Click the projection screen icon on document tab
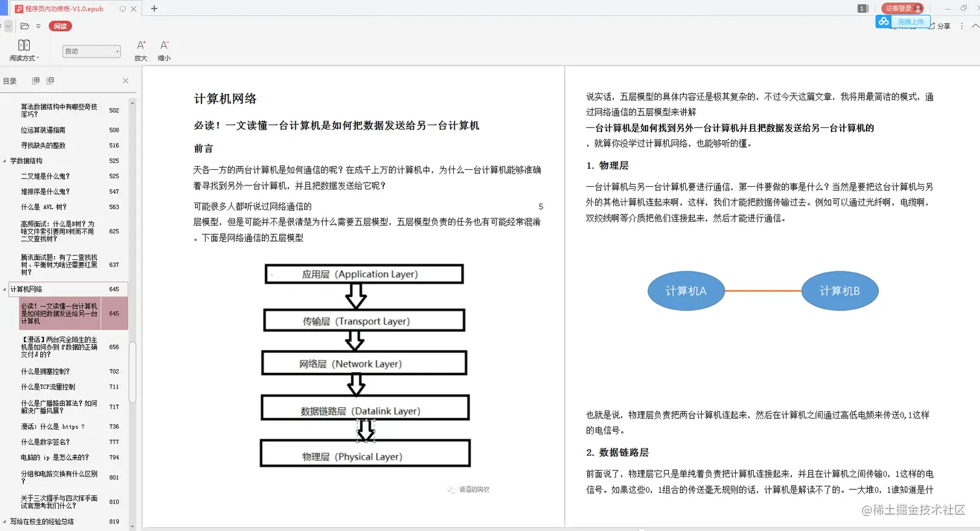 point(122,8)
